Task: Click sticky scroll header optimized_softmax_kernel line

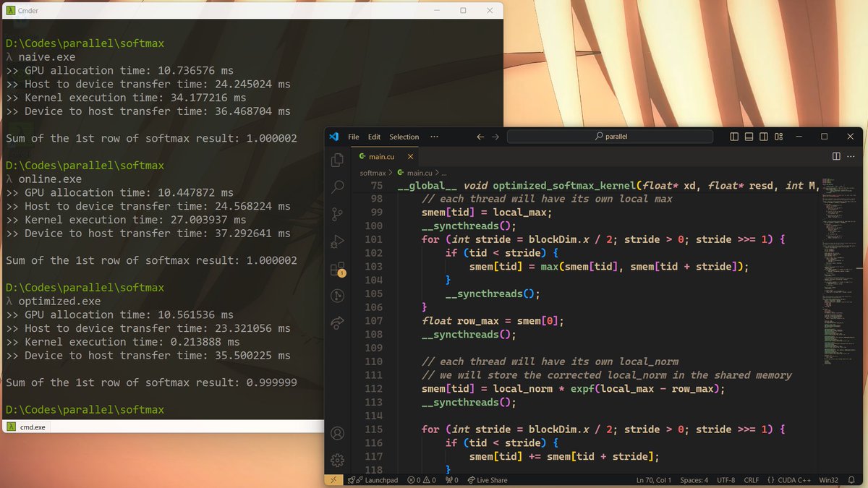Action: tap(608, 186)
